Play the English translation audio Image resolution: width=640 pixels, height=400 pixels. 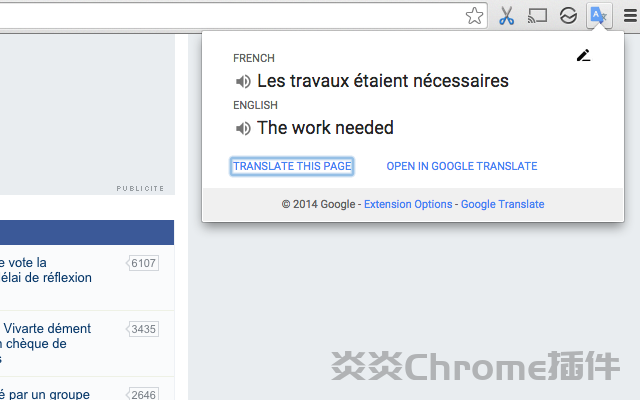tap(242, 128)
